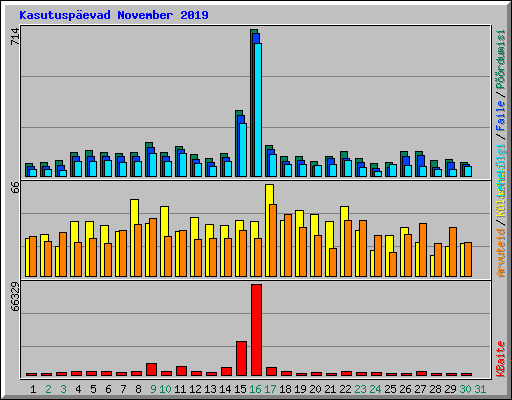Click the orange bar for day 17
The width and height of the screenshot is (512, 400).
[273, 240]
